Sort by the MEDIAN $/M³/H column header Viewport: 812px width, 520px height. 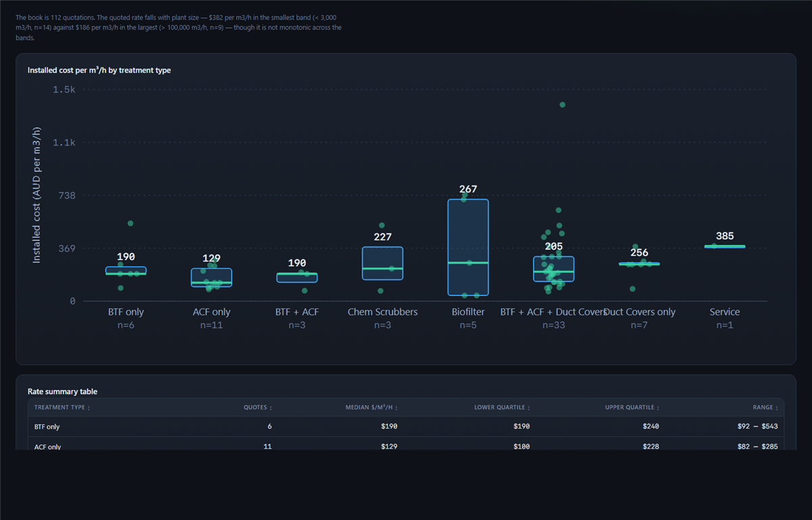pyautogui.click(x=370, y=408)
